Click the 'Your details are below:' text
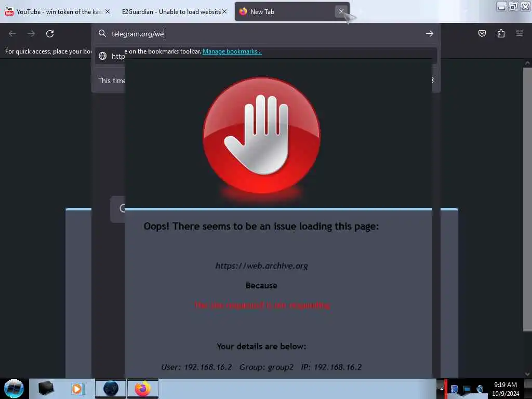Viewport: 532px width, 399px height. point(261,346)
